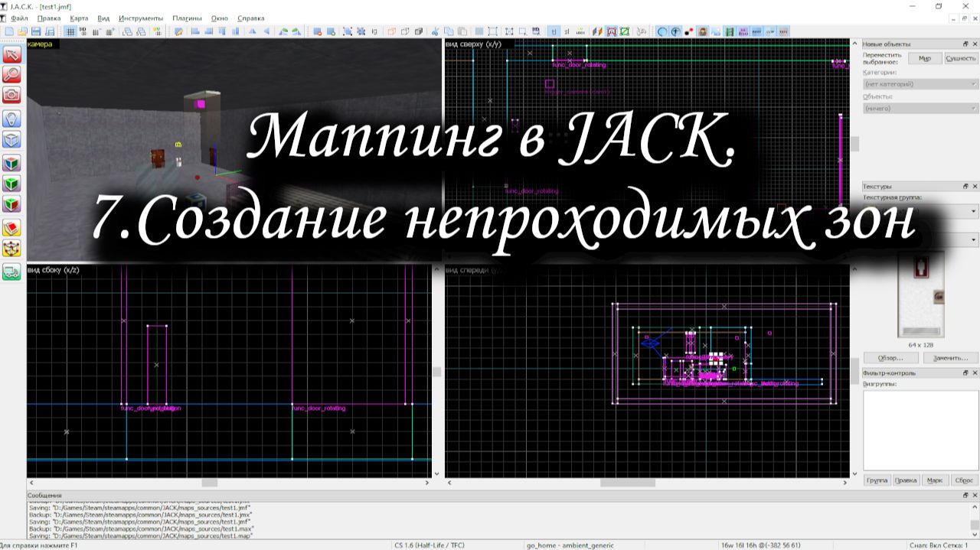Click the Flip horizontally triangle icon
Viewport: 980px width, 550px height.
[x=252, y=31]
